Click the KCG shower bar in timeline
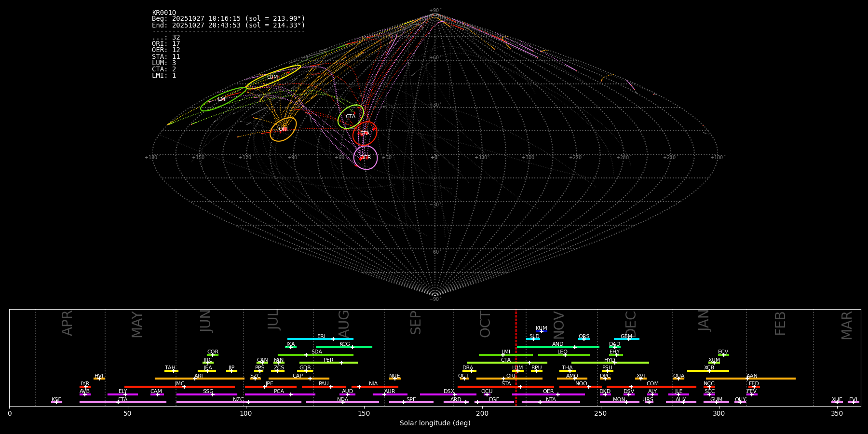 pyautogui.click(x=344, y=347)
